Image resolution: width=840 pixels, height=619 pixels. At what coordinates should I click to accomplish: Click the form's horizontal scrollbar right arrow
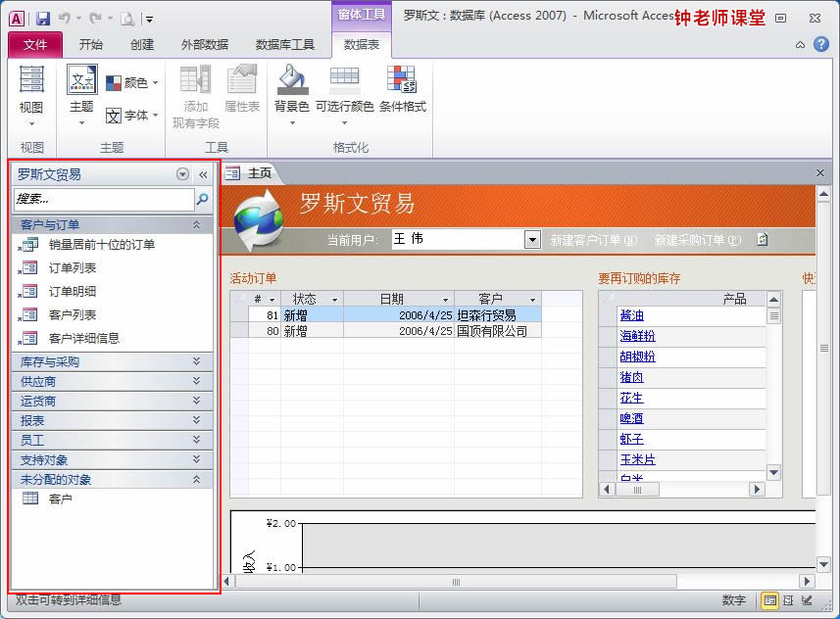(807, 582)
